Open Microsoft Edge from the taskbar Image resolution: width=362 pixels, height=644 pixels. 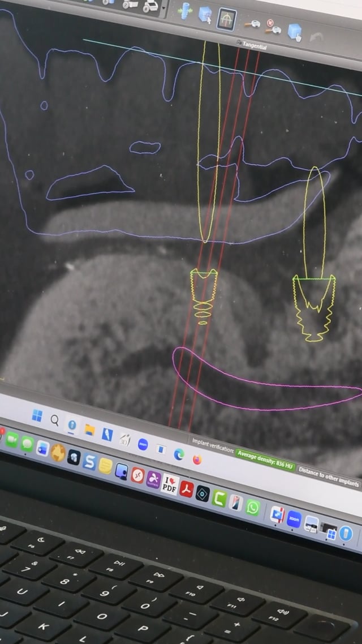179,454
